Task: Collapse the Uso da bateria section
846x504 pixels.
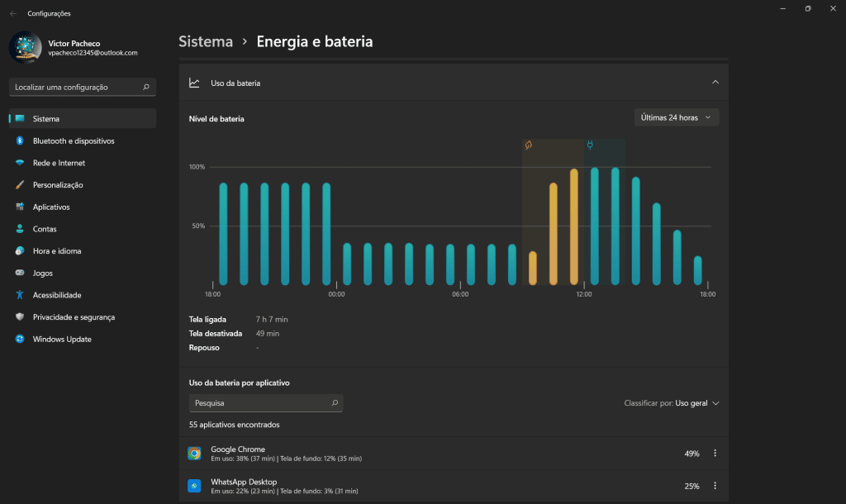Action: (715, 83)
